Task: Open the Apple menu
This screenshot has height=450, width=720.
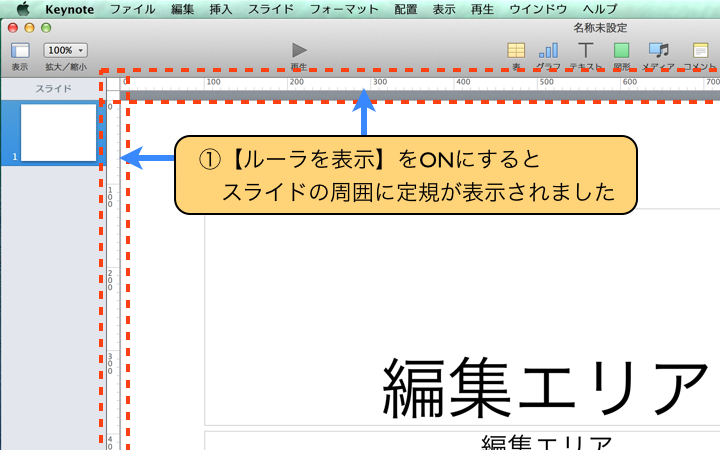Action: pyautogui.click(x=23, y=8)
